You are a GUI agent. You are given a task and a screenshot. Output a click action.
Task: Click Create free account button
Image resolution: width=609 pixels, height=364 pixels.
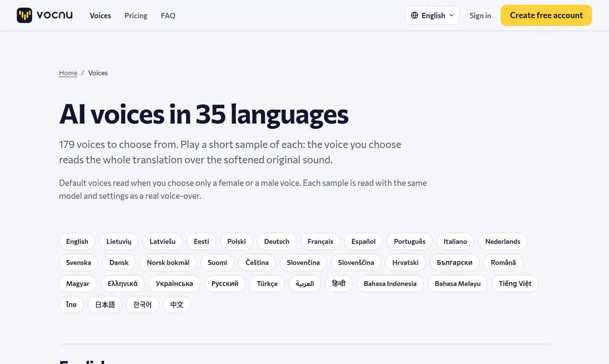click(x=546, y=15)
